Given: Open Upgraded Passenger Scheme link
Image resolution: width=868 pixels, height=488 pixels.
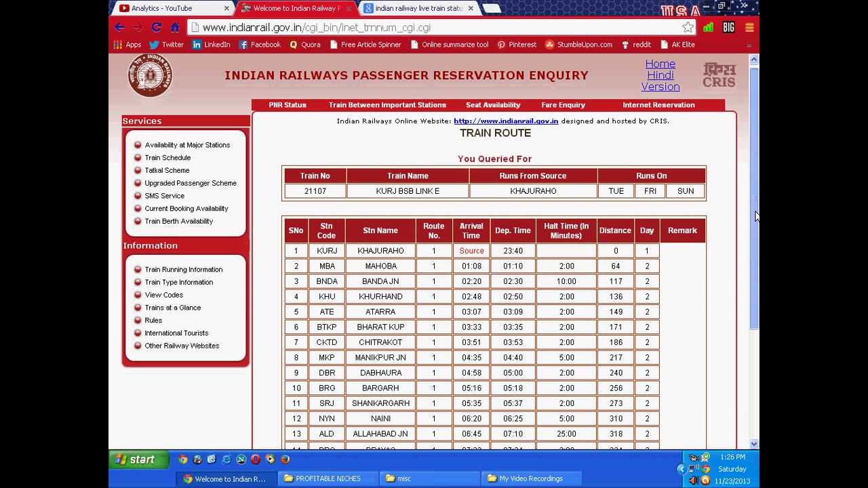Looking at the screenshot, I should point(191,183).
